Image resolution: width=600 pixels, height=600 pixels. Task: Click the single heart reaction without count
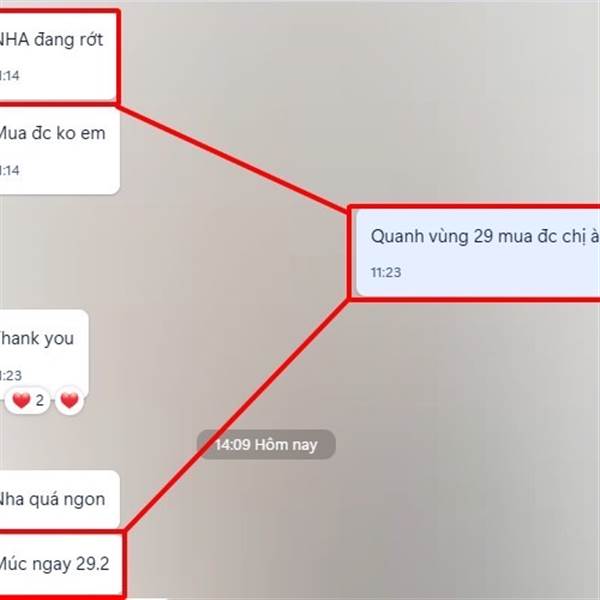tap(69, 400)
